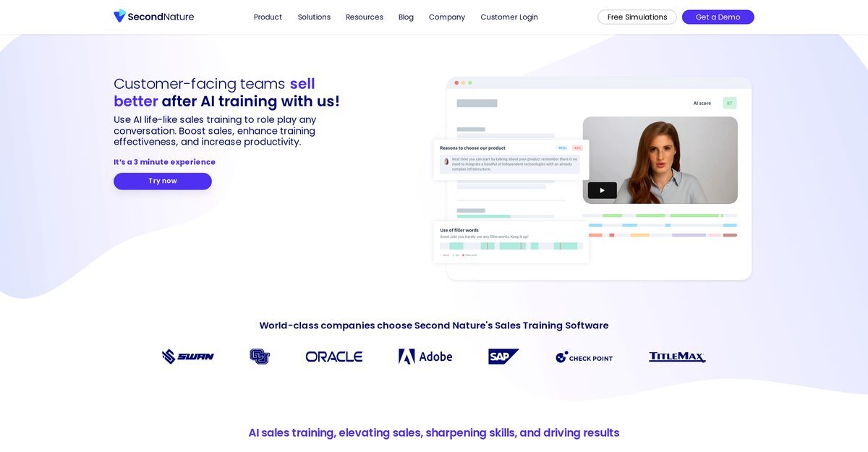
Task: Click the Adobe logo
Action: (425, 357)
